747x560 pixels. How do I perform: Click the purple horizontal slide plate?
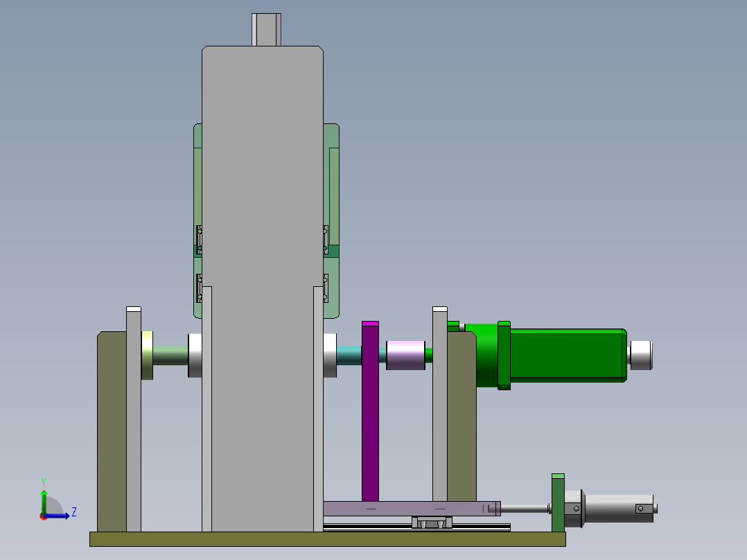coord(412,509)
